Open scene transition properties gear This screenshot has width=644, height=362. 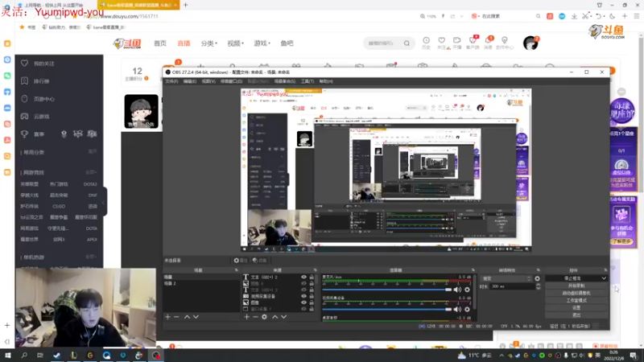pos(537,278)
